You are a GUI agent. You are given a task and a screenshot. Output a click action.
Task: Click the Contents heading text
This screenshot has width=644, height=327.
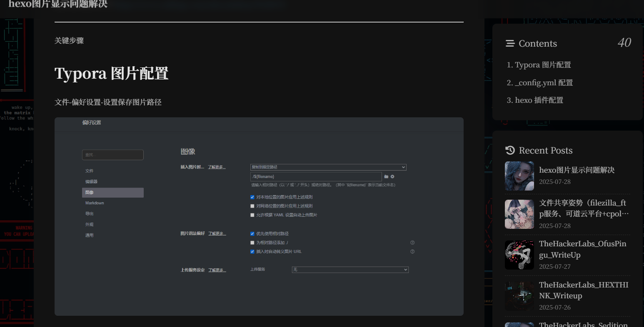(x=538, y=44)
